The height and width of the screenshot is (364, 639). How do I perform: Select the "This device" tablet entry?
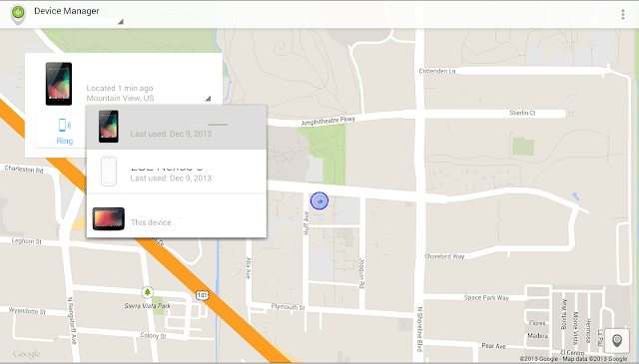[x=177, y=216]
